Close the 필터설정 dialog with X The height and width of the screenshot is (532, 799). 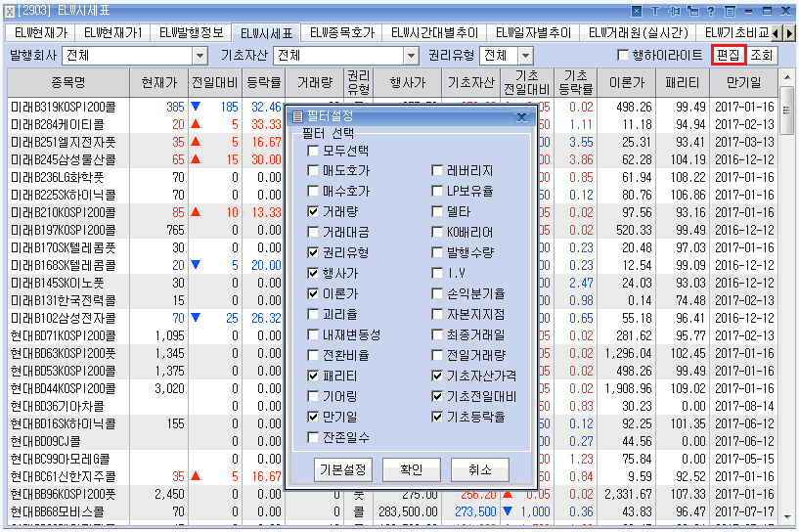(522, 117)
